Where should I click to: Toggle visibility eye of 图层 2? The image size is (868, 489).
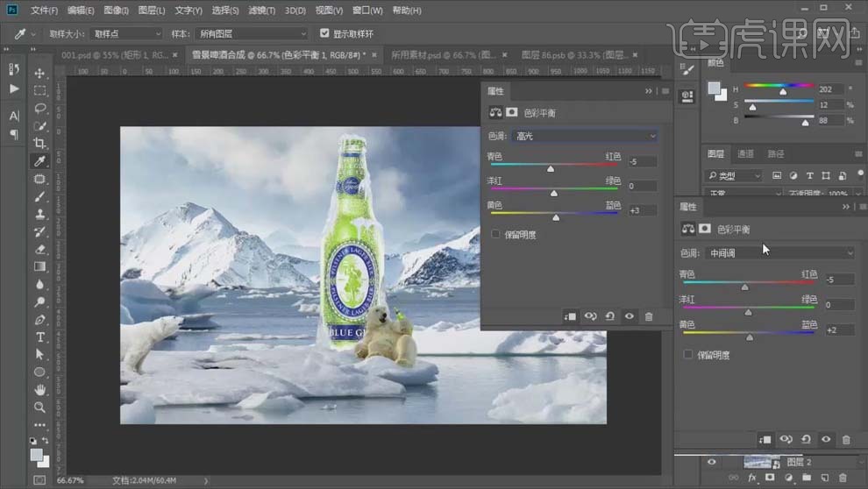711,462
